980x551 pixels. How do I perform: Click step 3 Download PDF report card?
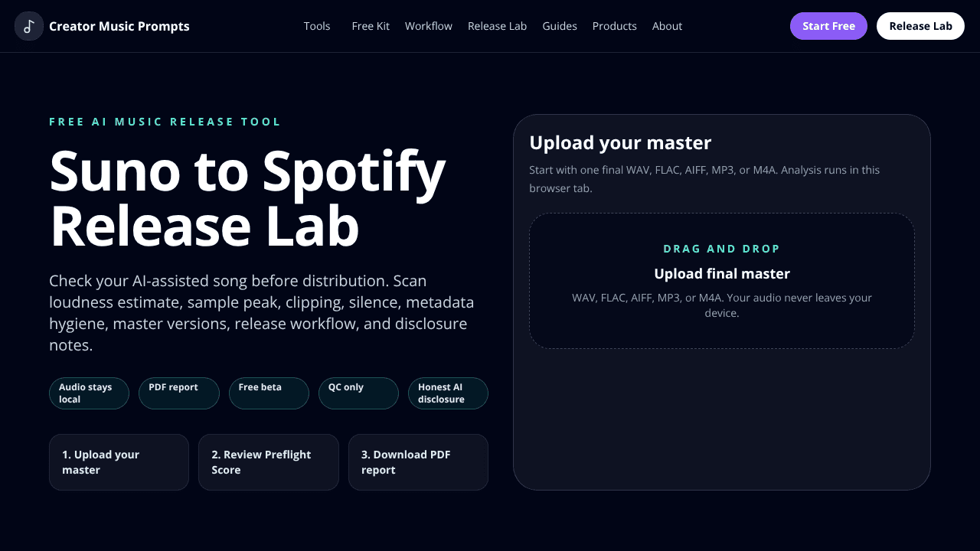pos(418,462)
